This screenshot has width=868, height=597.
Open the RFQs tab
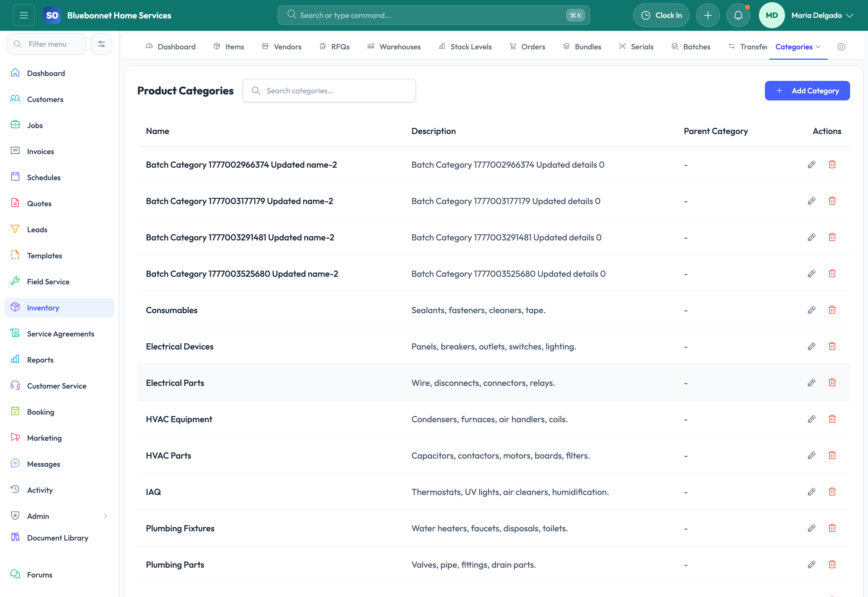[334, 47]
